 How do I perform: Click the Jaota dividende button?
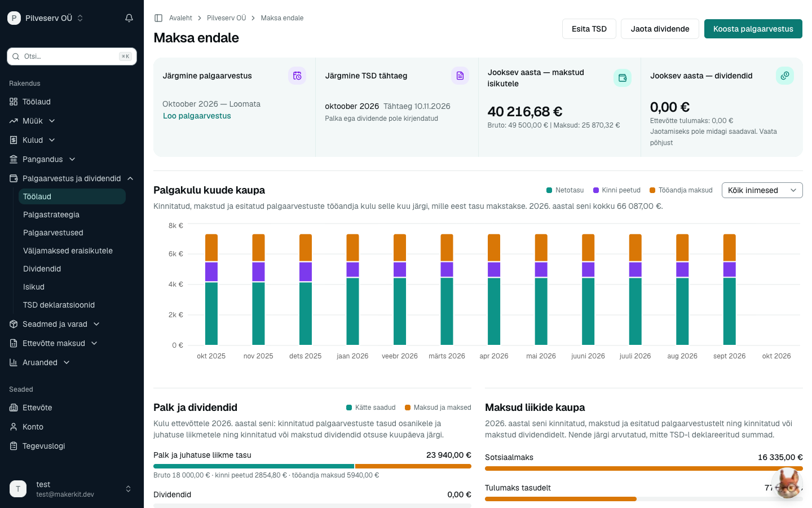pyautogui.click(x=660, y=29)
